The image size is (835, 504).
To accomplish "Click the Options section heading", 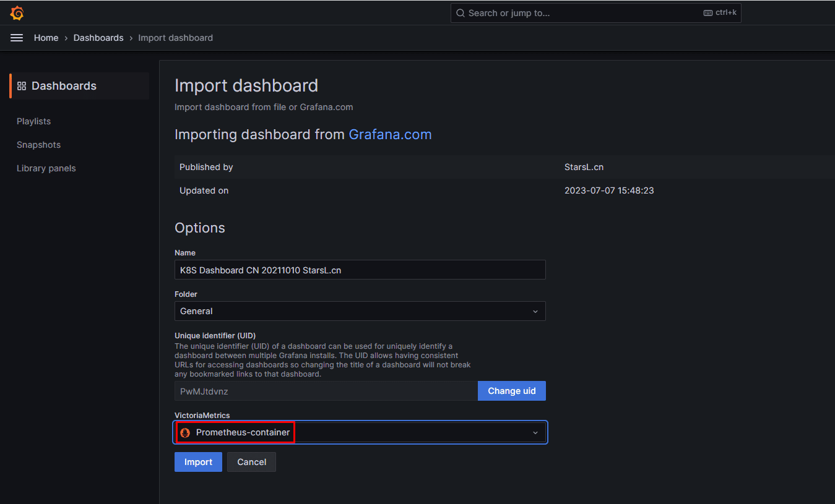I will pos(200,228).
